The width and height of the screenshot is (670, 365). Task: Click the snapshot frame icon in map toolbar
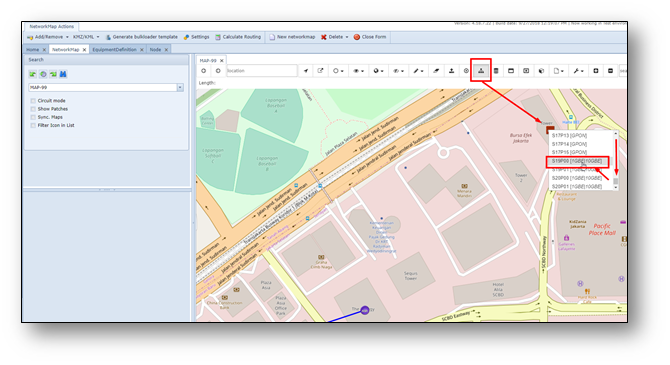point(526,71)
